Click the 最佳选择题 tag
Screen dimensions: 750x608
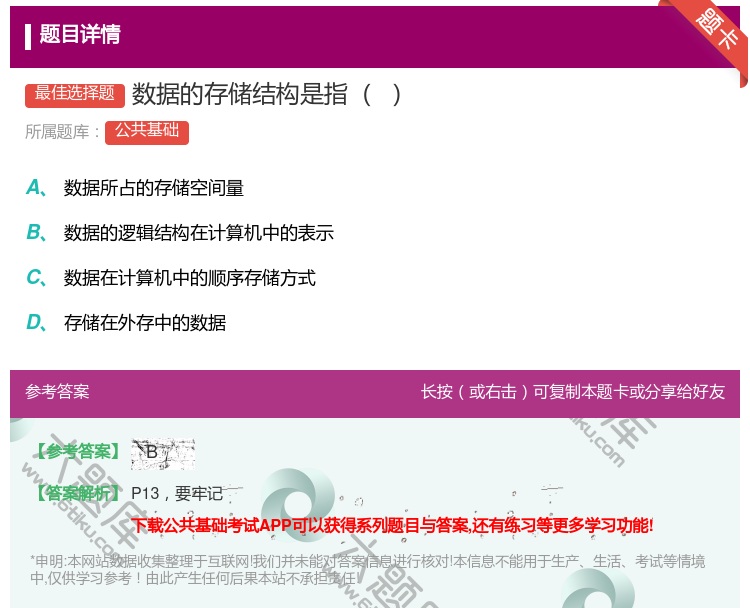pyautogui.click(x=75, y=95)
